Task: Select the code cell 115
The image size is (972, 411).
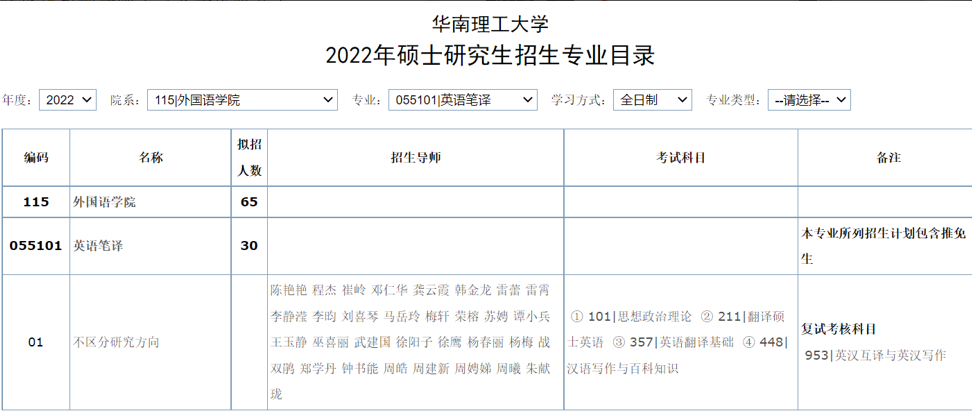Action: [36, 202]
